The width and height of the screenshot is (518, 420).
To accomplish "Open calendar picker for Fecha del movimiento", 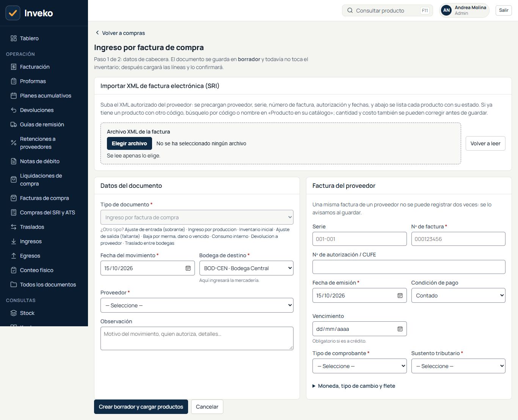I will coord(188,268).
